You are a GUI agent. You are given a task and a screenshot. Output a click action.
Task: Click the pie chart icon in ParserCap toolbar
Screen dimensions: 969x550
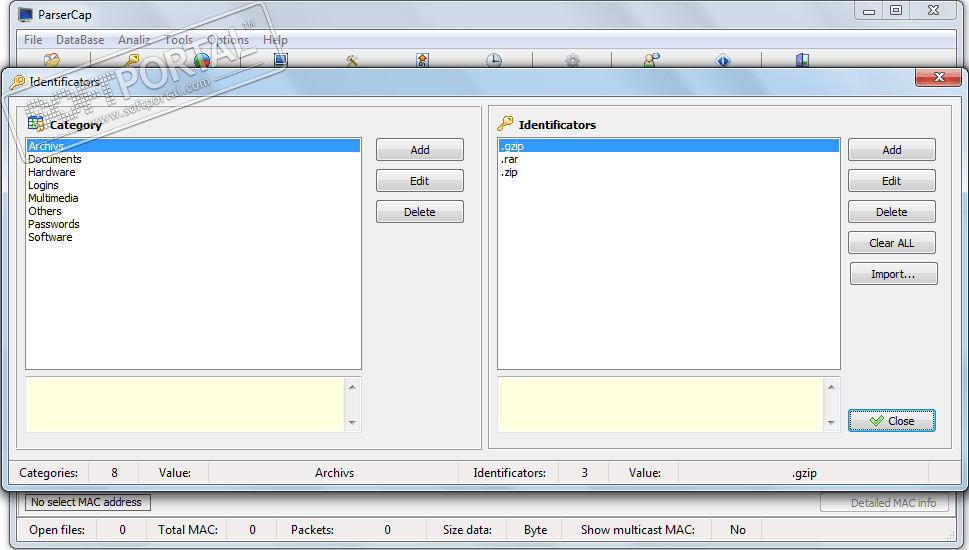202,61
